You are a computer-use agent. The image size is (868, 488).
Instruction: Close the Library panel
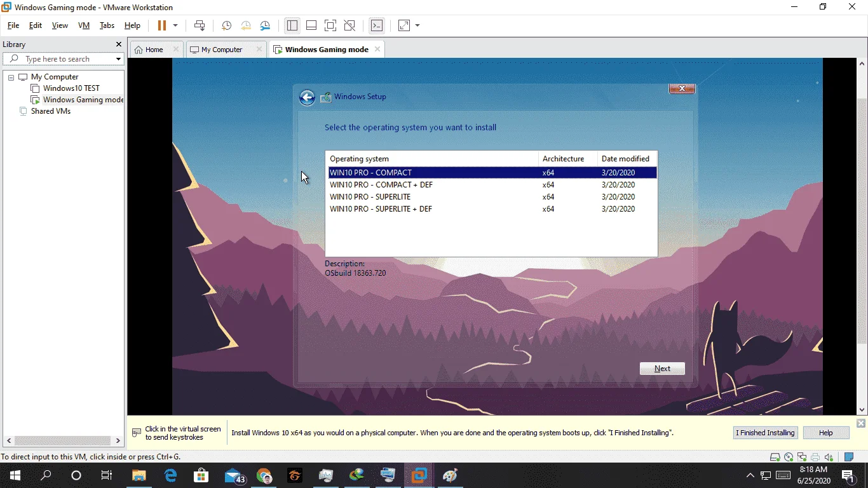click(x=118, y=44)
